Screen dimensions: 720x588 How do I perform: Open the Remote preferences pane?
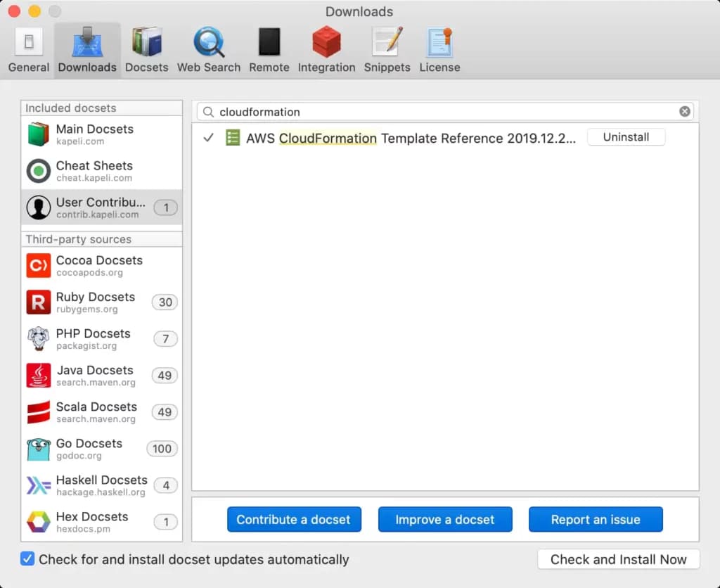coord(269,50)
